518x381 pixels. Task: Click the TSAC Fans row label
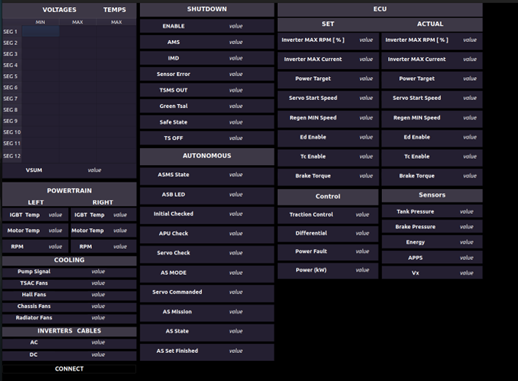34,283
